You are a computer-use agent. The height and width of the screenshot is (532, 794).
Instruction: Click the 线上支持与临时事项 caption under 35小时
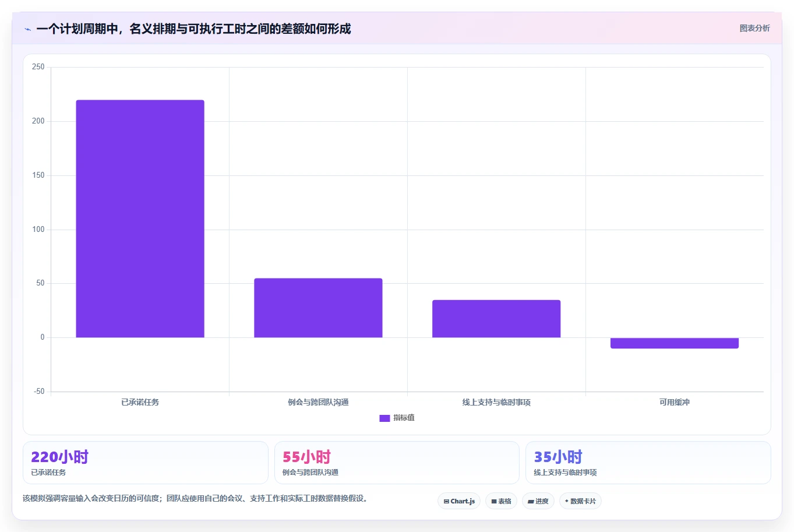tap(565, 473)
